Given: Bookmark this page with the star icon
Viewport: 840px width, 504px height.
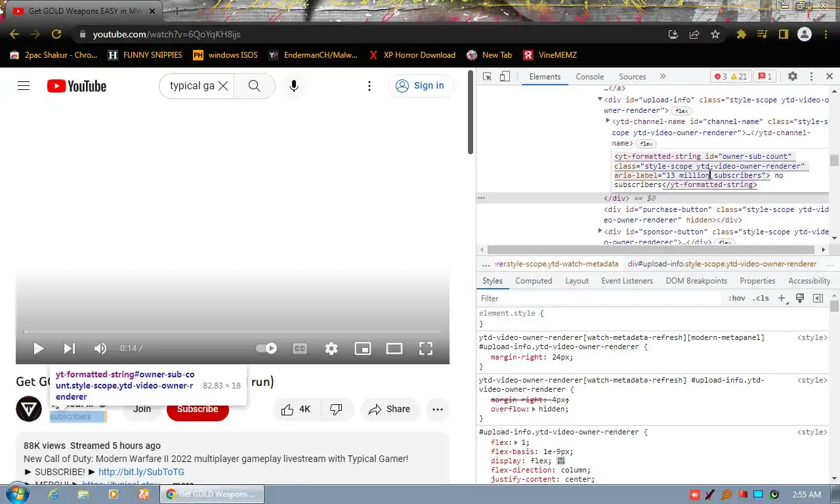Looking at the screenshot, I should (715, 34).
